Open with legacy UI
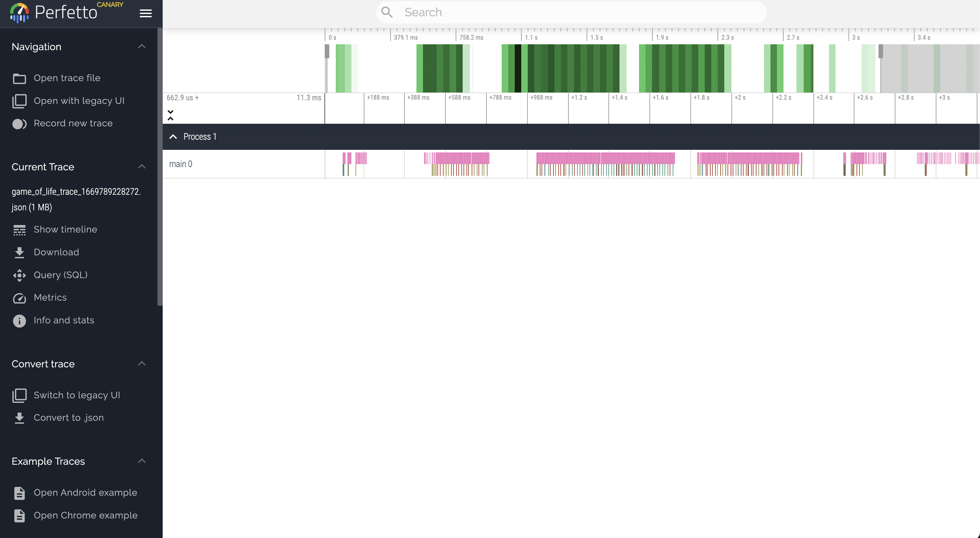The height and width of the screenshot is (538, 980). 79,101
